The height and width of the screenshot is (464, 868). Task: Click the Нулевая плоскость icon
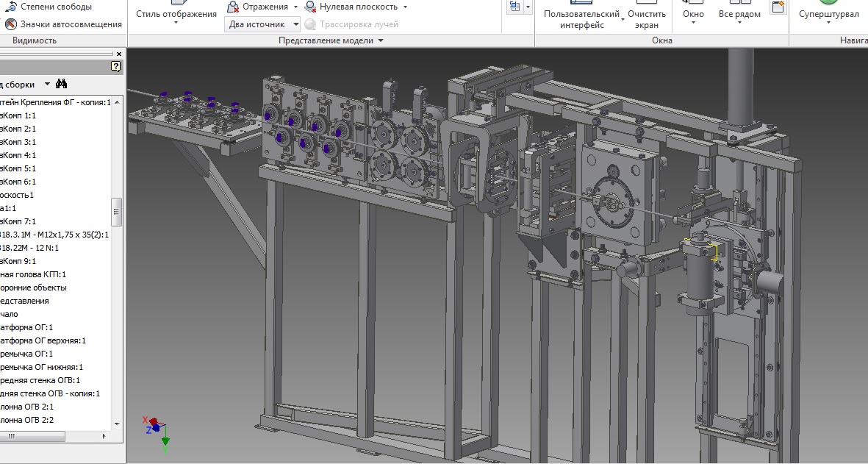click(x=310, y=7)
